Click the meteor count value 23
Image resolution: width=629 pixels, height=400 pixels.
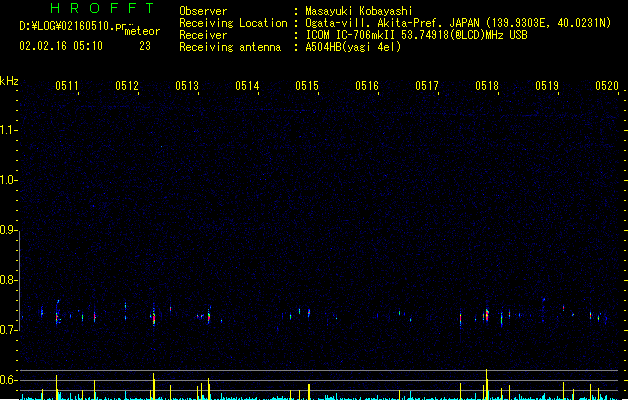pos(145,46)
